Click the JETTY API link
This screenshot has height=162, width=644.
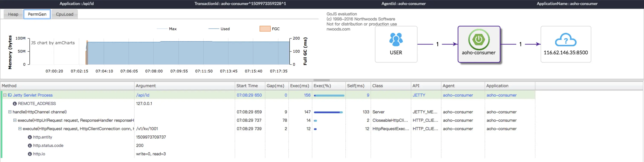pyautogui.click(x=419, y=95)
